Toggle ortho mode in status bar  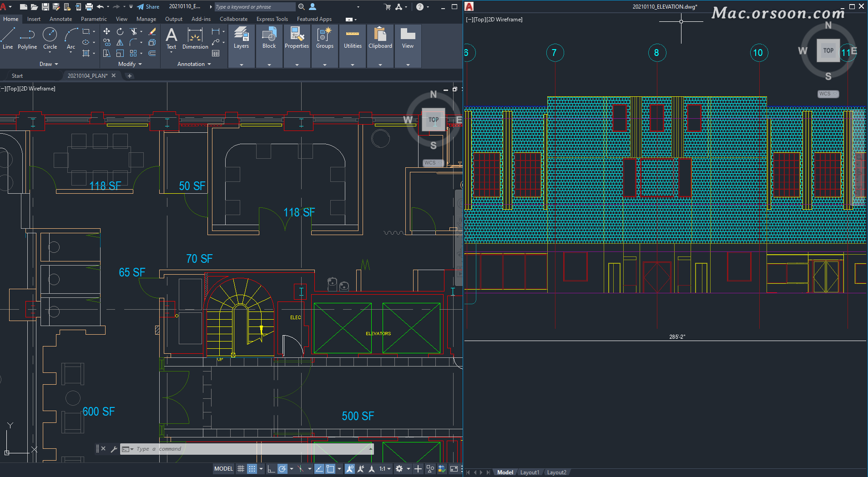click(271, 469)
